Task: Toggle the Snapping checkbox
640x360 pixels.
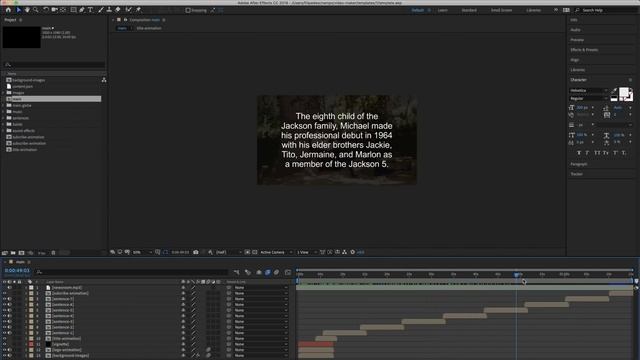Action: point(188,10)
